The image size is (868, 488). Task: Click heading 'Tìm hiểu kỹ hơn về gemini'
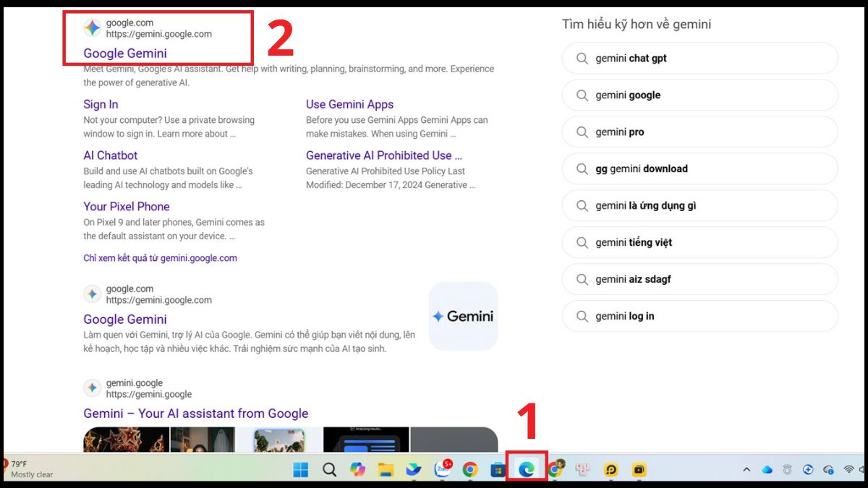coord(637,24)
